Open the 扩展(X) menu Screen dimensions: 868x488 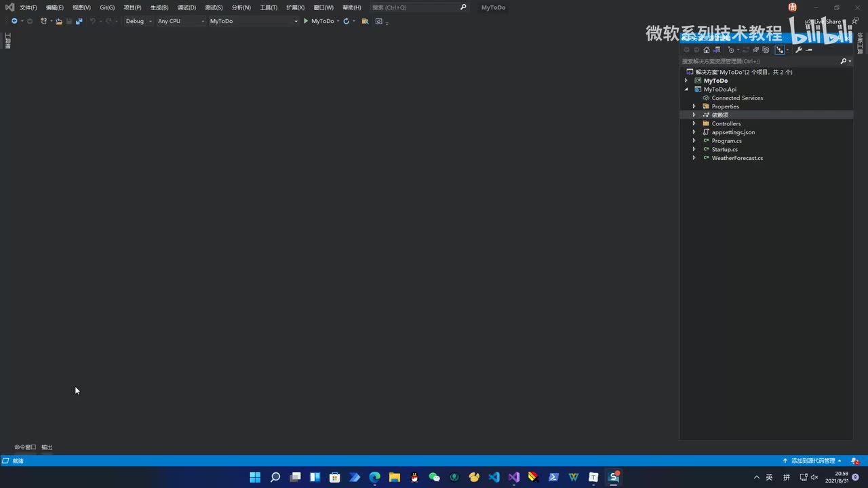pyautogui.click(x=295, y=7)
